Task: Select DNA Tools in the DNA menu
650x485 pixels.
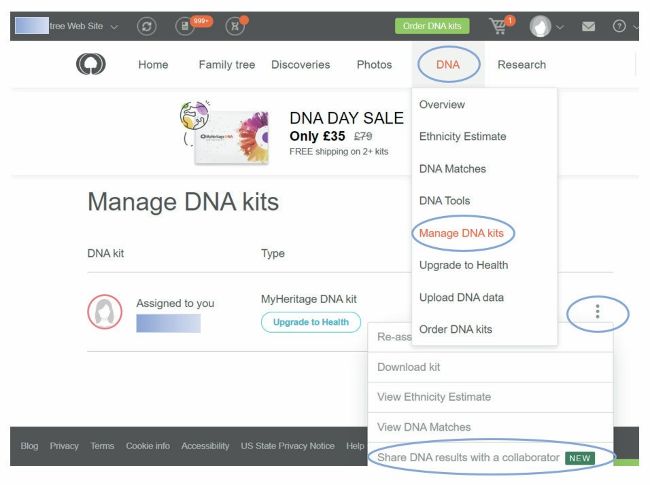Action: 484,201
